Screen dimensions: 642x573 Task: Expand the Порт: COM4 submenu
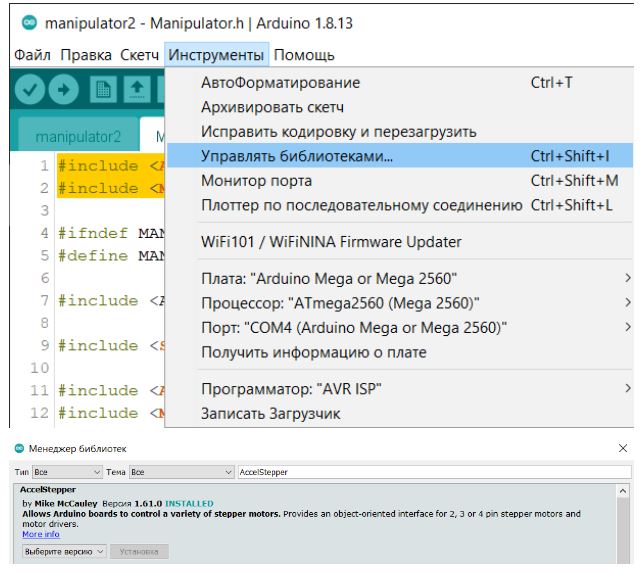(399, 328)
